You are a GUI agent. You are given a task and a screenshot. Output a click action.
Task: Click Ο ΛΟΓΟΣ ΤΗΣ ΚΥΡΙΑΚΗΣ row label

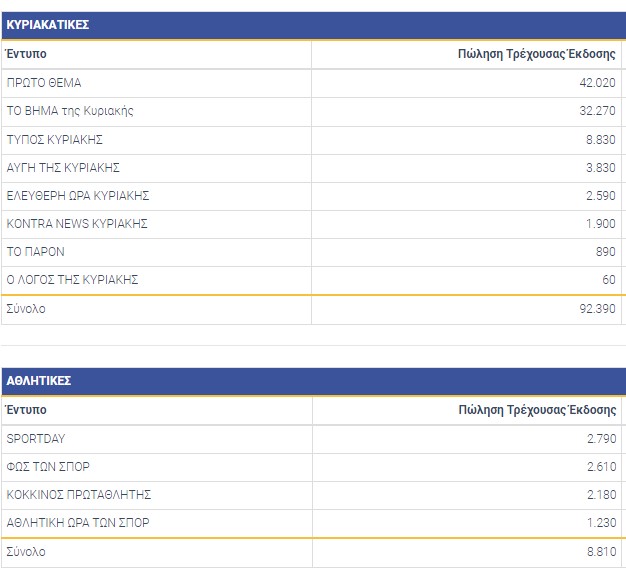72,279
